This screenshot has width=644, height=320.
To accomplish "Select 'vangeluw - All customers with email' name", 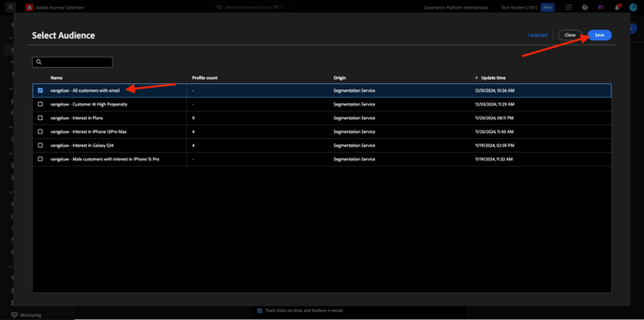I will point(85,91).
